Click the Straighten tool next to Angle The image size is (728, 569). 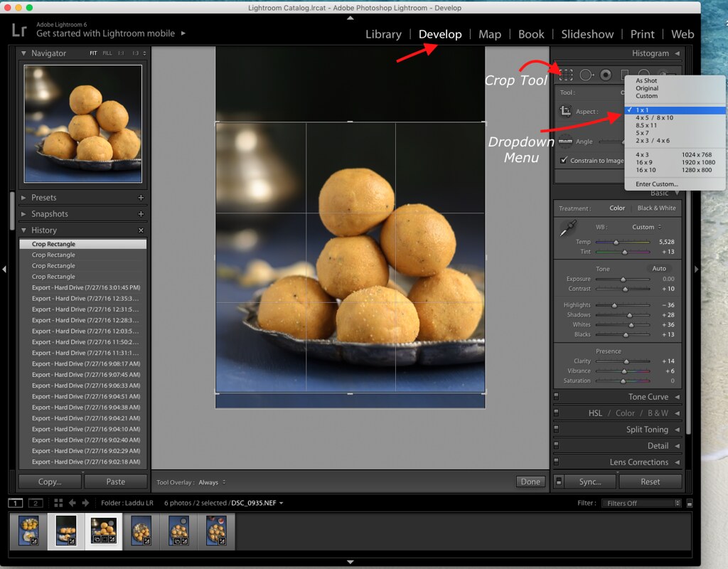tap(566, 141)
